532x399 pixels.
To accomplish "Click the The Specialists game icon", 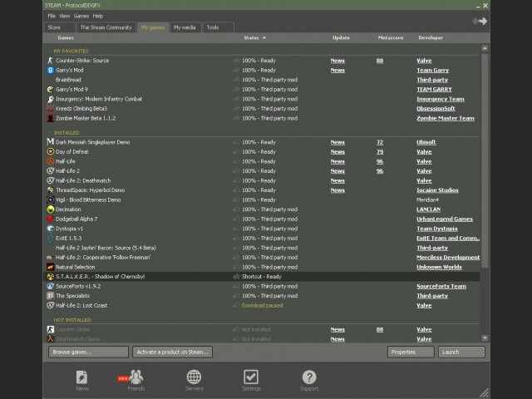I will pos(50,296).
